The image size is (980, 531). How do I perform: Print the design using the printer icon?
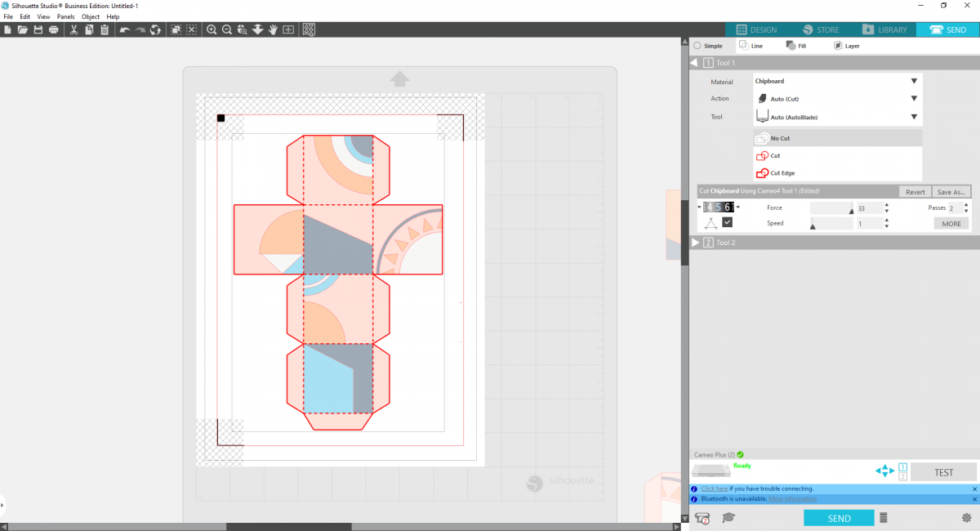pos(54,29)
